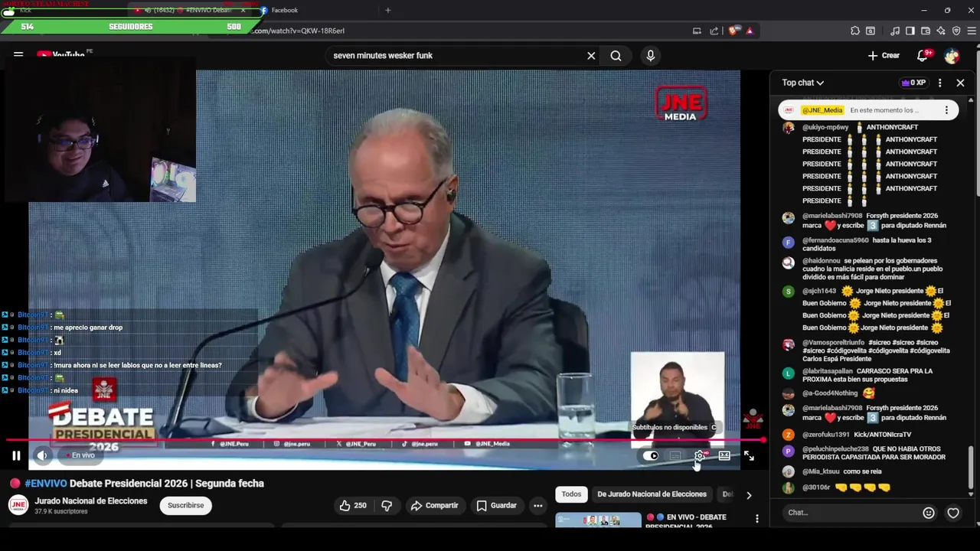The height and width of the screenshot is (551, 980).
Task: Install app via address bar icon
Action: (697, 31)
